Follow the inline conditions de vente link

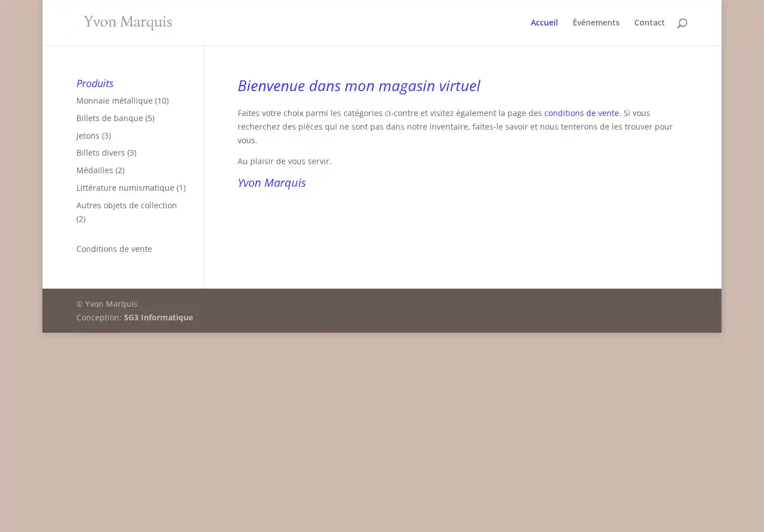click(x=581, y=113)
